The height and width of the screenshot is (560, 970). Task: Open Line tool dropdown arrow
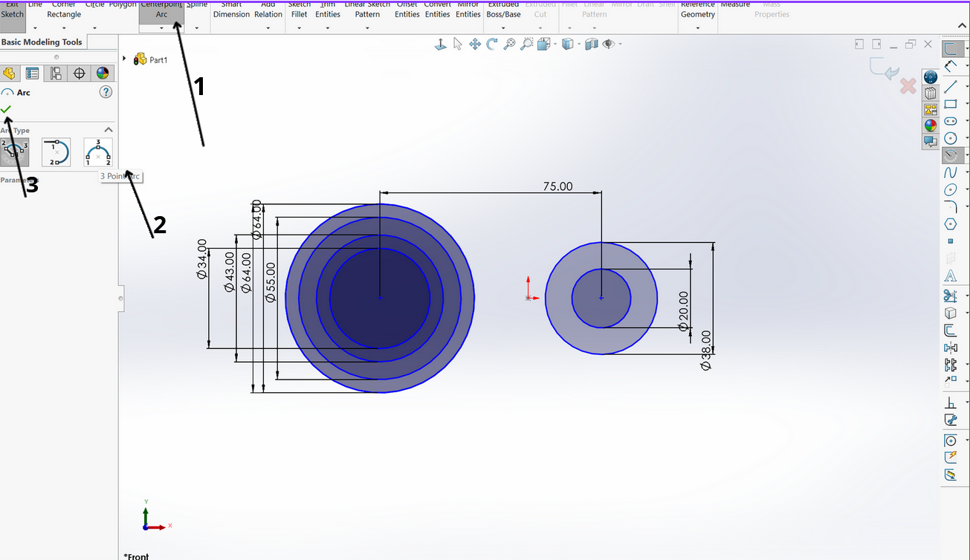pos(35,28)
